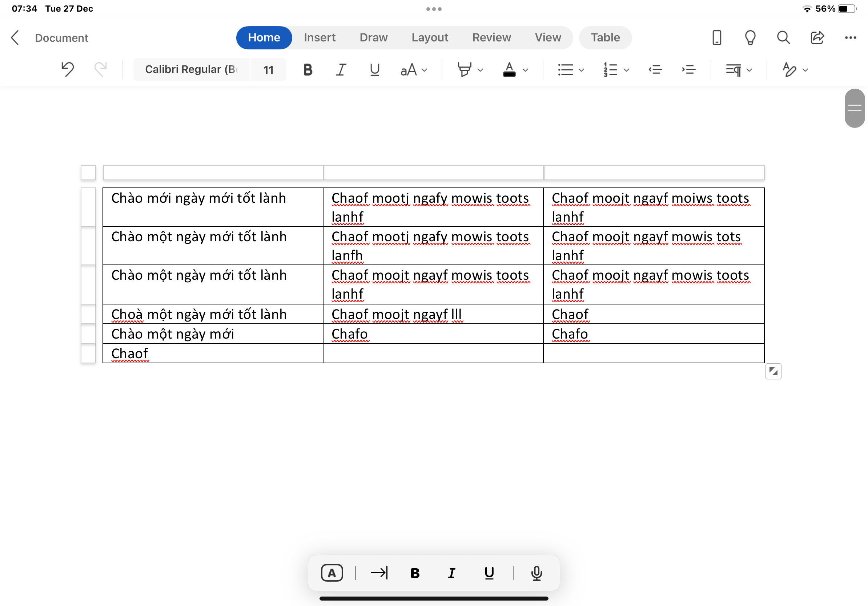Decrease paragraph indent

[655, 69]
